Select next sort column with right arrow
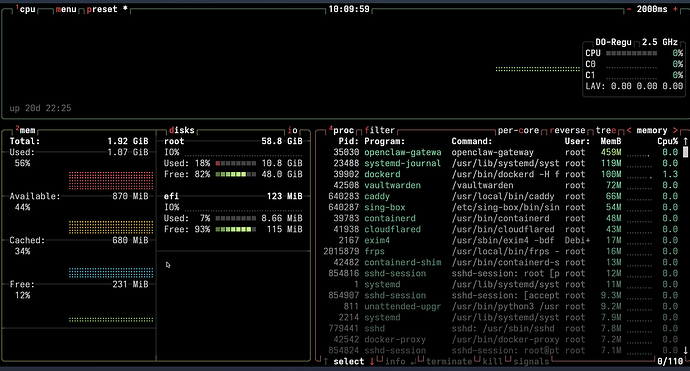 [x=675, y=130]
